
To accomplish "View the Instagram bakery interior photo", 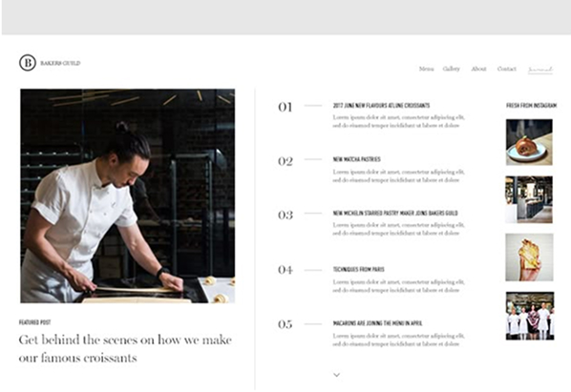I will (x=529, y=199).
